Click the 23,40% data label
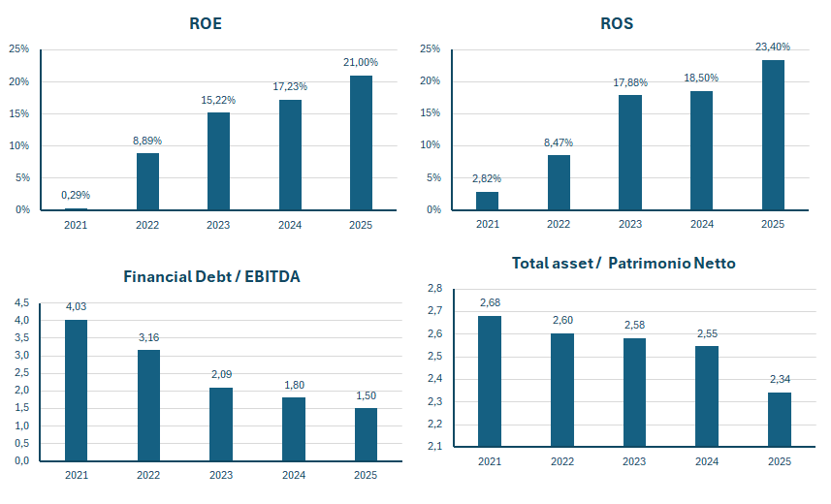Image resolution: width=831 pixels, height=504 pixels. (x=773, y=47)
